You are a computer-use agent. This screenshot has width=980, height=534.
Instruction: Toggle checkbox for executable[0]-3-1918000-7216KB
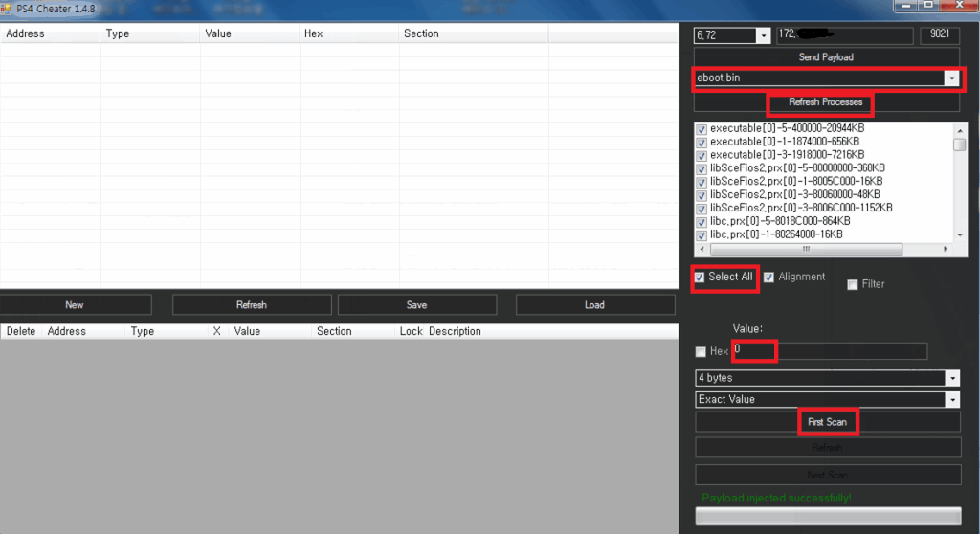click(x=702, y=155)
